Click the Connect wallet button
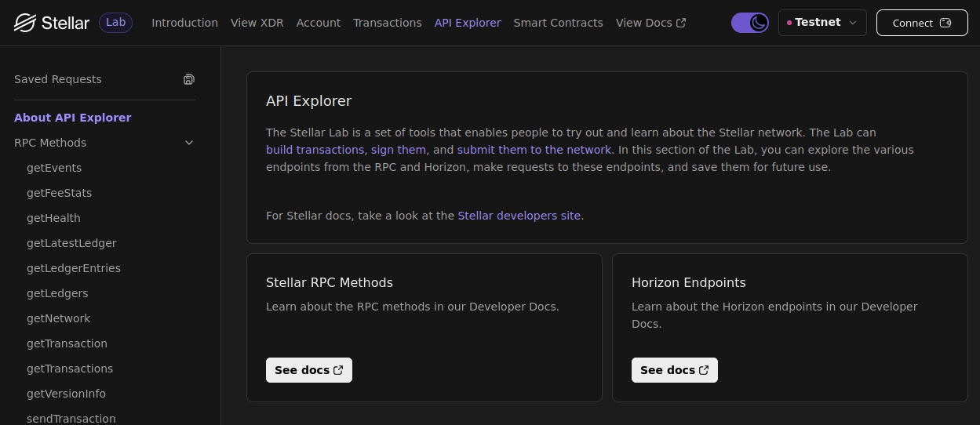 pos(921,23)
